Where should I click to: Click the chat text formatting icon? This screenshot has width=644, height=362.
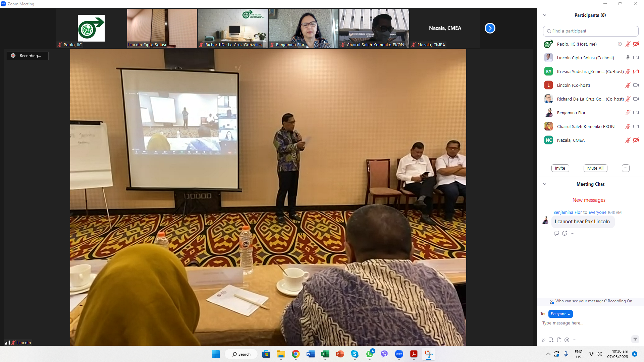[543, 340]
